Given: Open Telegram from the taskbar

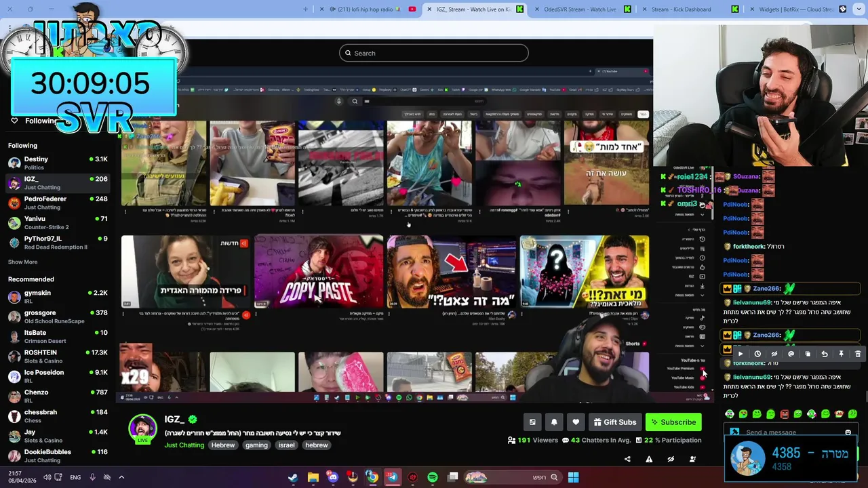Looking at the screenshot, I should [392, 477].
